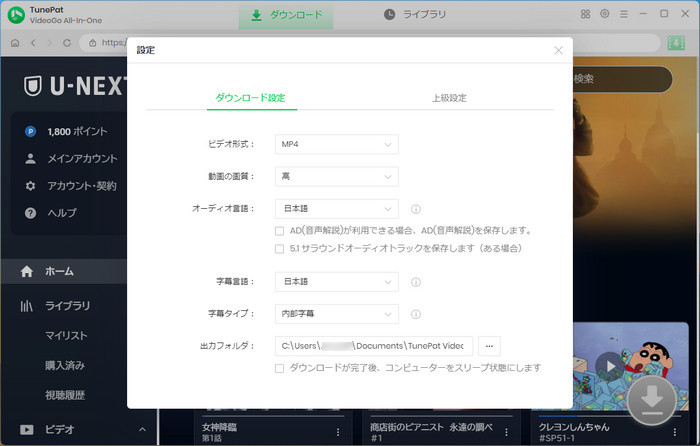Reload the page with refresh icon
The image size is (700, 446).
click(67, 43)
